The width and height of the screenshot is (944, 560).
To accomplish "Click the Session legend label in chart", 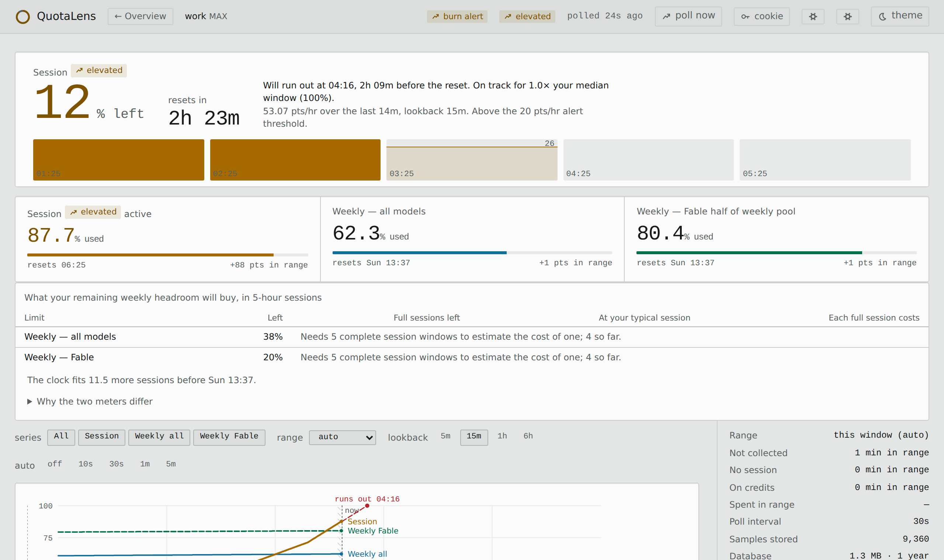I will 362,522.
